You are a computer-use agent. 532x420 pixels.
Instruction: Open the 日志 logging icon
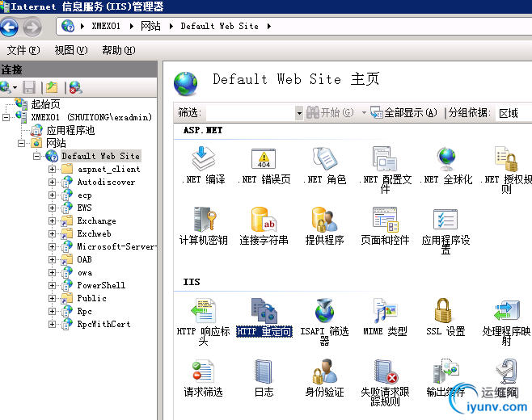coord(264,372)
